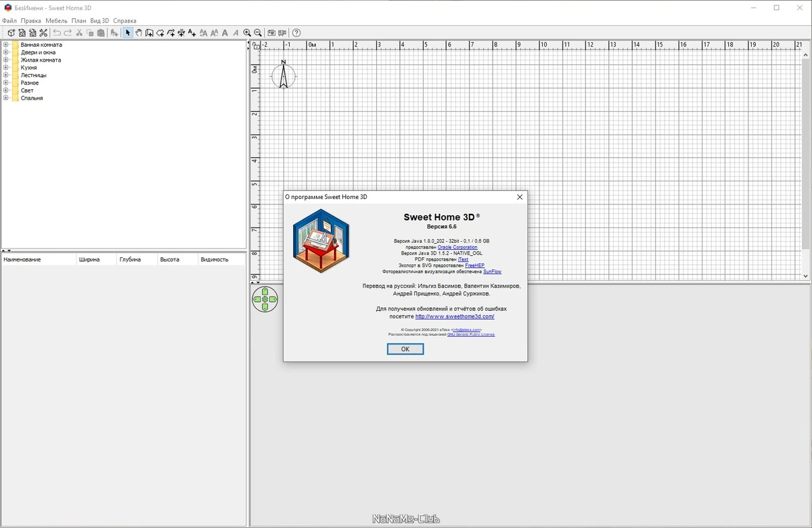Sort furniture by Глубина column
Screen dimensions: 812x528
(x=137, y=259)
